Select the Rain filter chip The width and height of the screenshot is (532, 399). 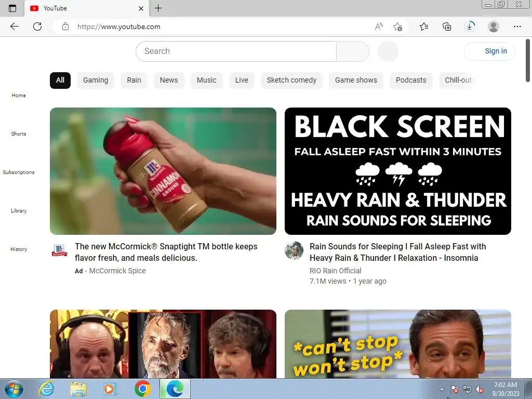[134, 81]
